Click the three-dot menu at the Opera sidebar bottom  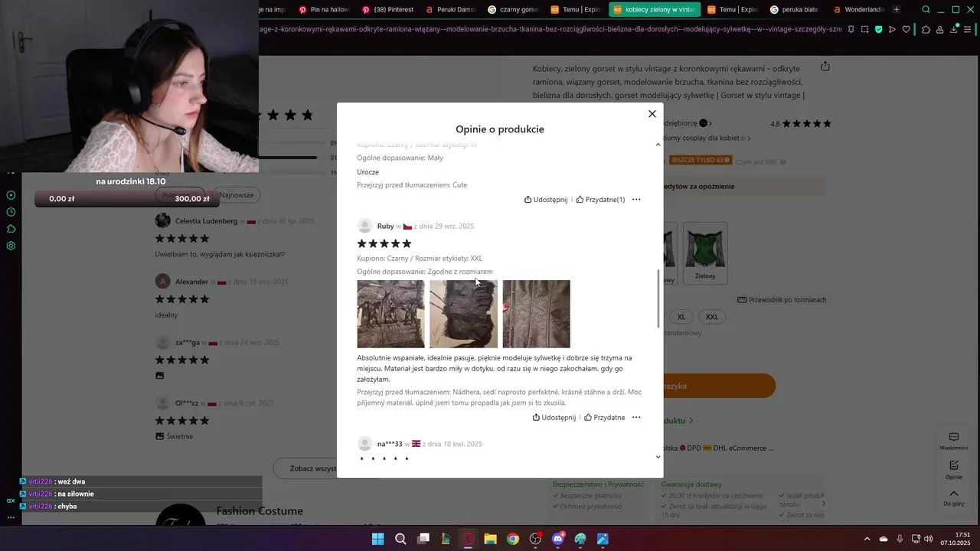tap(11, 517)
